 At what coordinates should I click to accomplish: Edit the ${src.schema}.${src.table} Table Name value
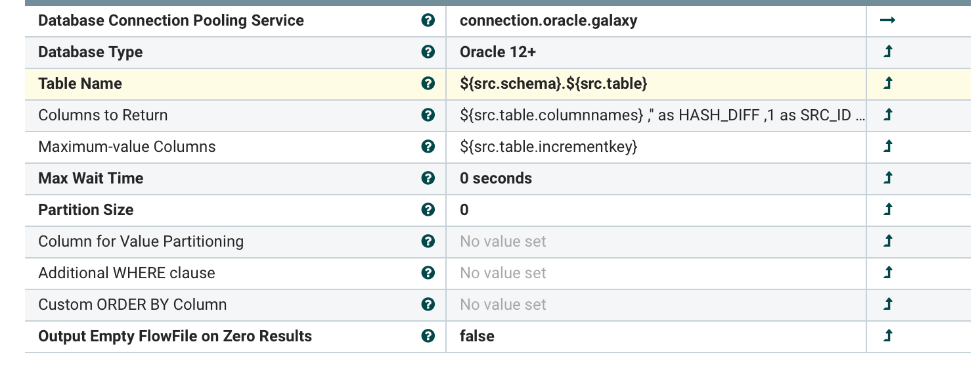point(656,84)
